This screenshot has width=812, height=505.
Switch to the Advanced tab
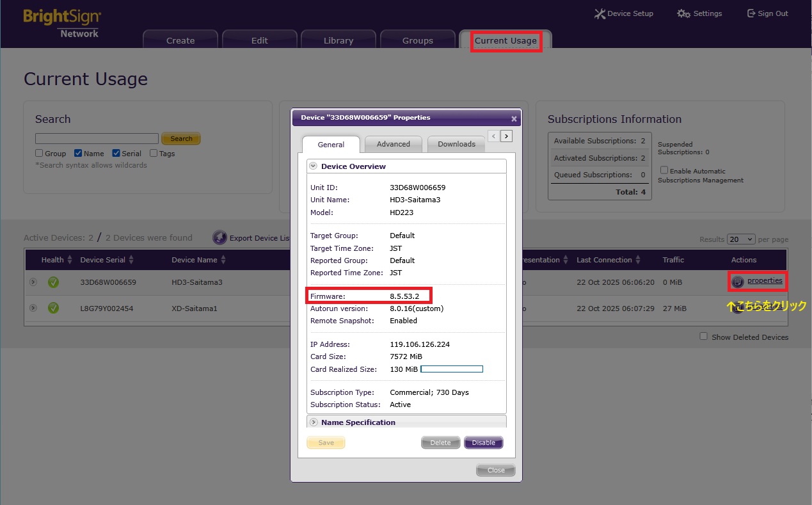click(x=393, y=144)
